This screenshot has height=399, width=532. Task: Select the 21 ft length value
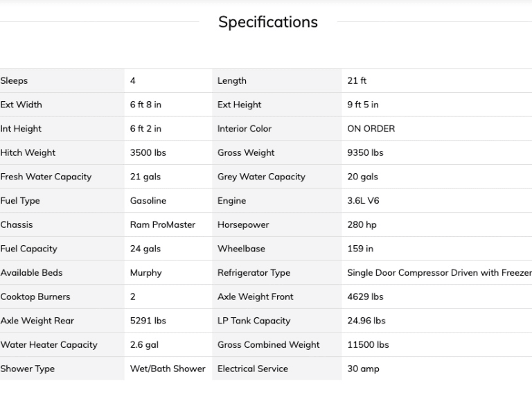(x=357, y=81)
